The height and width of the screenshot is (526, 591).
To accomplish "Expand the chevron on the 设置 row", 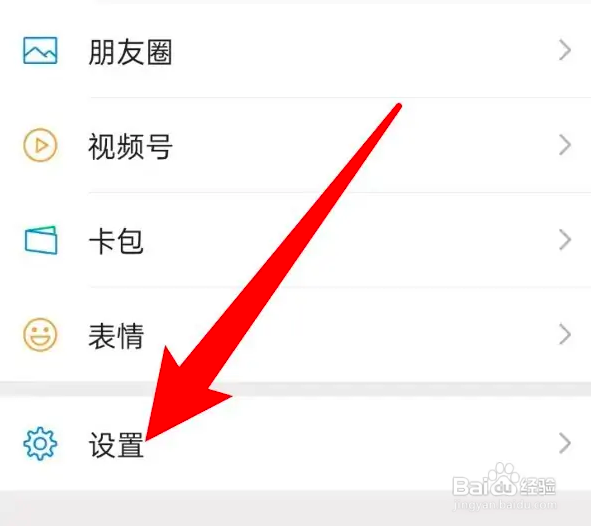I will tap(565, 443).
